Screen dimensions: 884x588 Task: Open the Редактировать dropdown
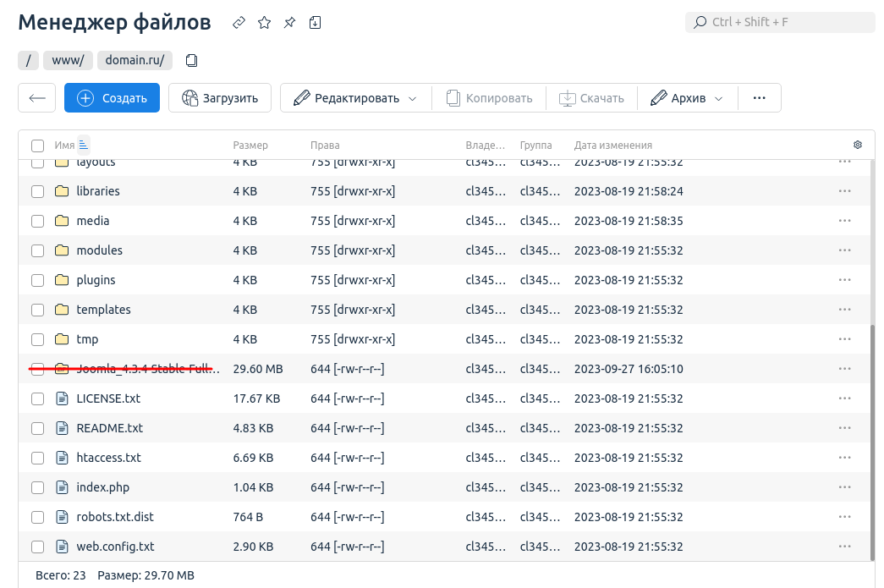pos(356,98)
